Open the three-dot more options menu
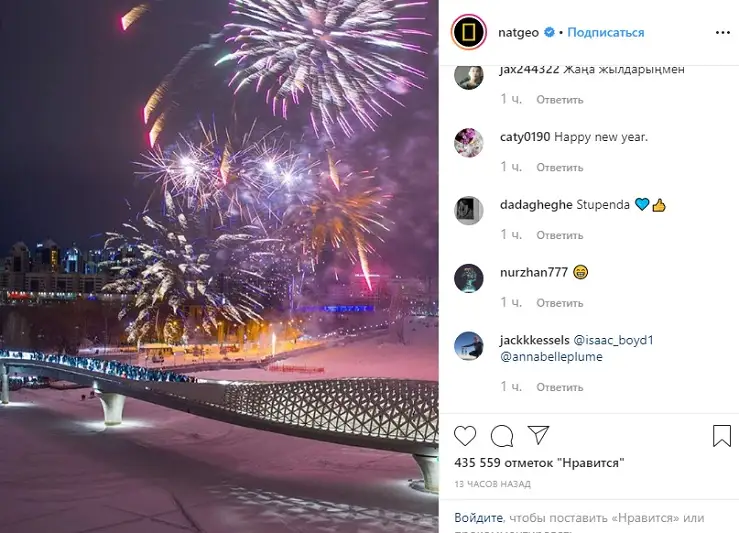Viewport: 739px width, 533px height. tap(723, 33)
